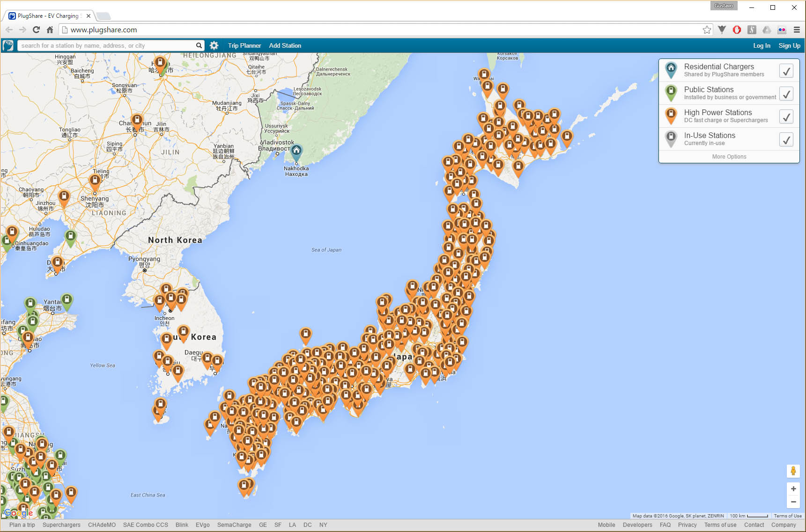The image size is (806, 532).
Task: Select Add Station menu item
Action: pos(285,45)
